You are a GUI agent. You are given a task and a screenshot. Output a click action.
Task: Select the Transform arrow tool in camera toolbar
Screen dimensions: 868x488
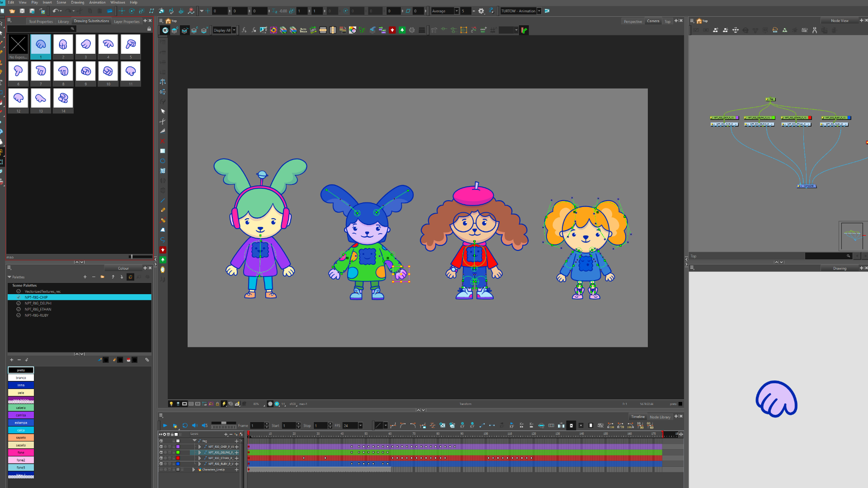pyautogui.click(x=163, y=111)
